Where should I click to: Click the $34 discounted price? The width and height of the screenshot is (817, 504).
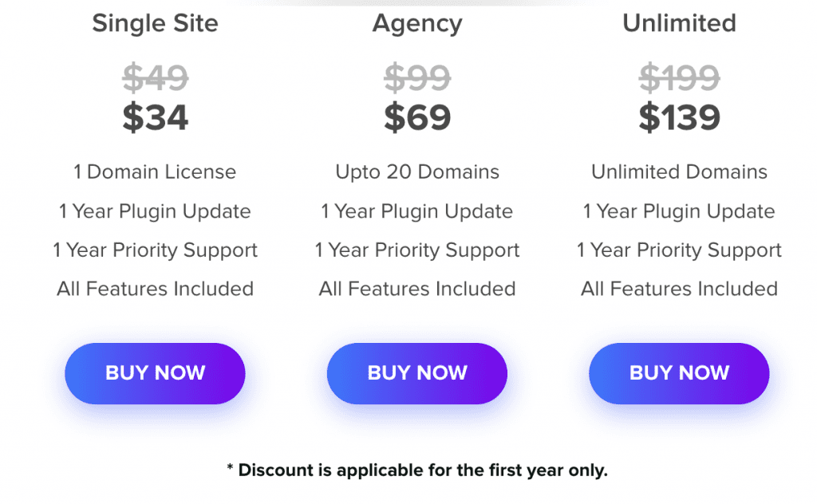tap(156, 118)
